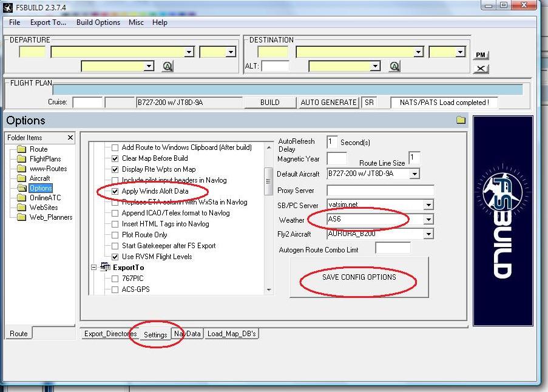
Task: Click the destination airport lookup icon
Action: pos(394,66)
